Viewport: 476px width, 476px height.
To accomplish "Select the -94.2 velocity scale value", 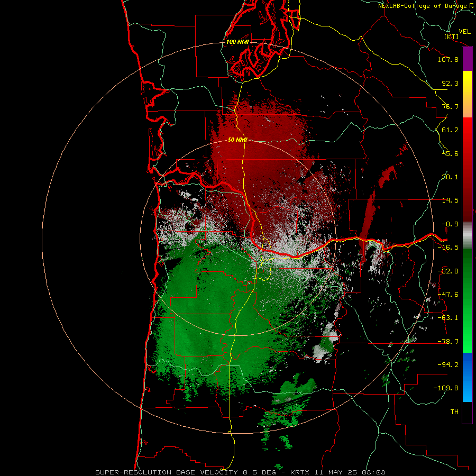I will pyautogui.click(x=448, y=365).
